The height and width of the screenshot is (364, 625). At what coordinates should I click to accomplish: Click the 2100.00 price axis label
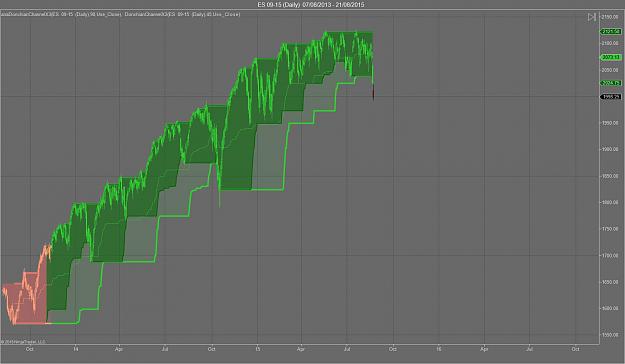click(610, 43)
